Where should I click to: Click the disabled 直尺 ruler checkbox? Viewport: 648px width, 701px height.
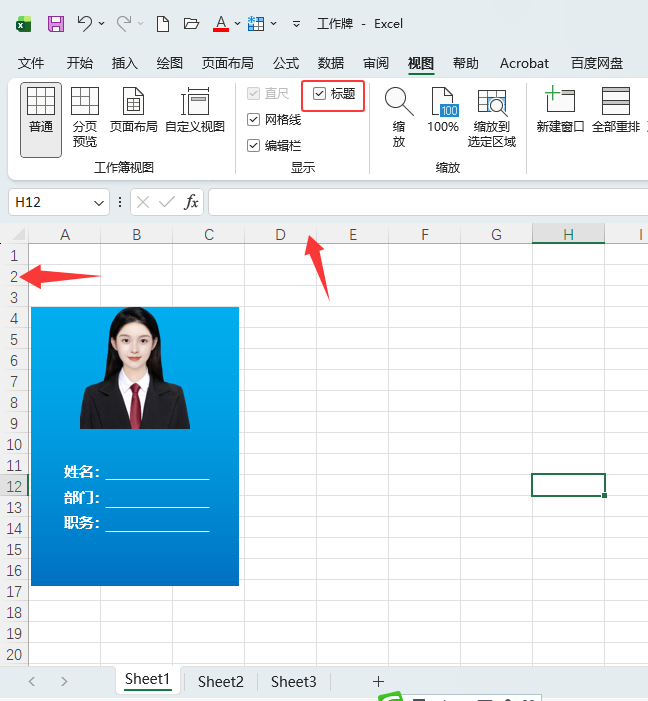click(x=253, y=93)
